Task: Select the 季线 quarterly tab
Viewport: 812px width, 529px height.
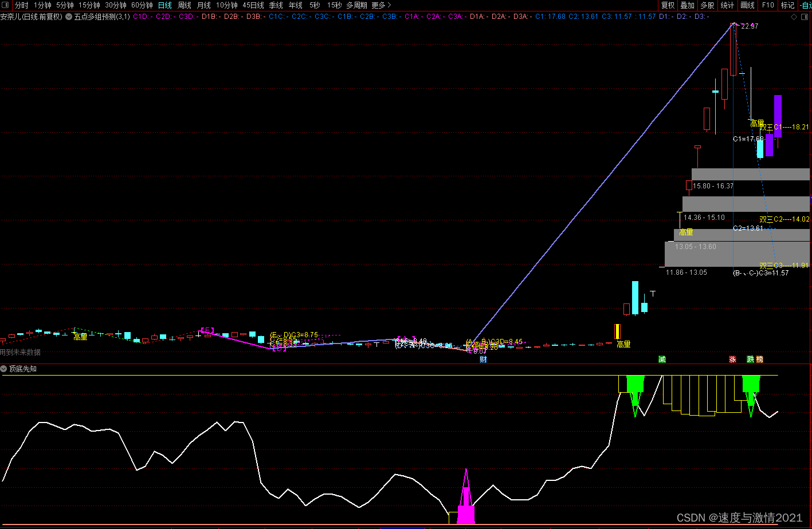Action: pos(276,5)
